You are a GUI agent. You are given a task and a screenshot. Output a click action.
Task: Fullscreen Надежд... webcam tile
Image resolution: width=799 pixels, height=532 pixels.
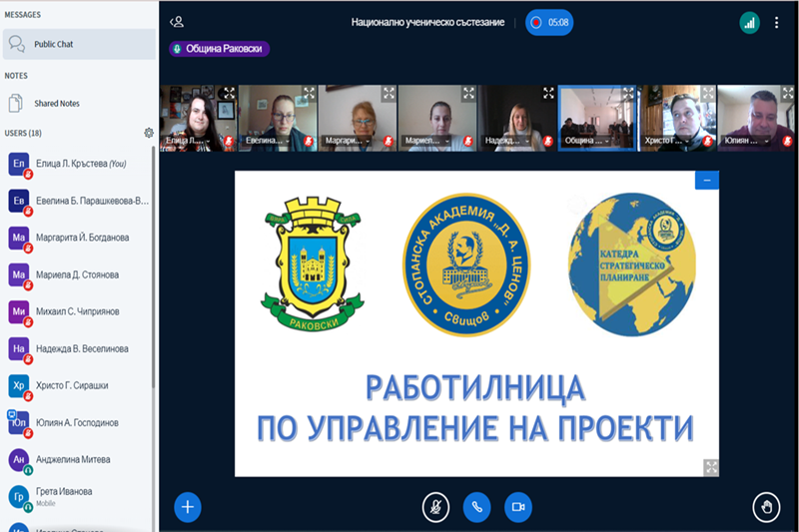click(548, 93)
